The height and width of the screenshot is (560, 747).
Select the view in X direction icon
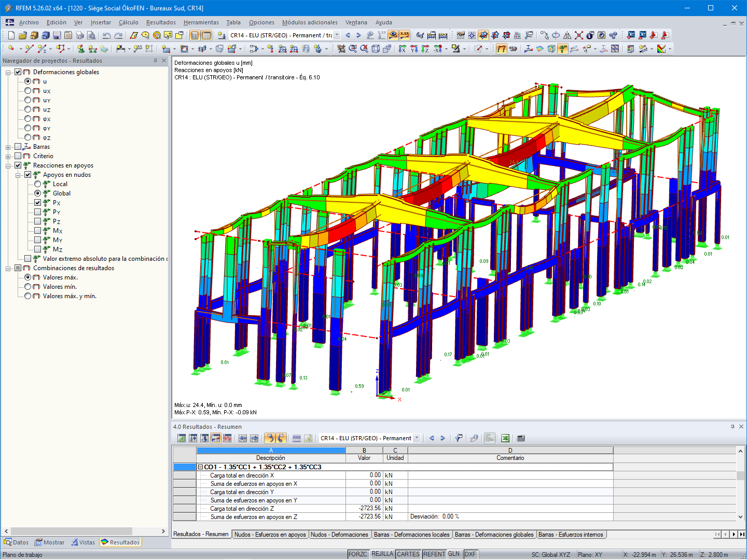point(402,49)
